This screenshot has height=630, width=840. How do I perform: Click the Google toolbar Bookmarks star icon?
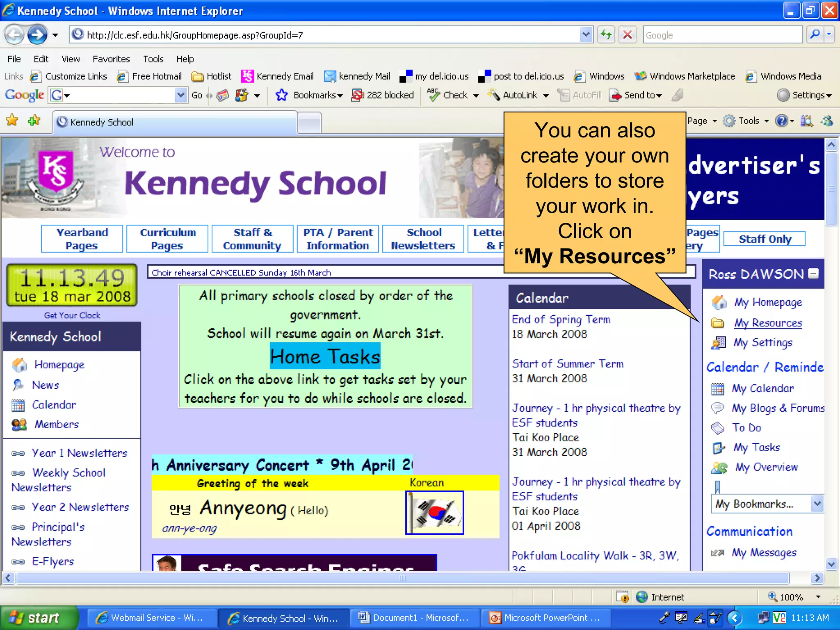pos(281,95)
